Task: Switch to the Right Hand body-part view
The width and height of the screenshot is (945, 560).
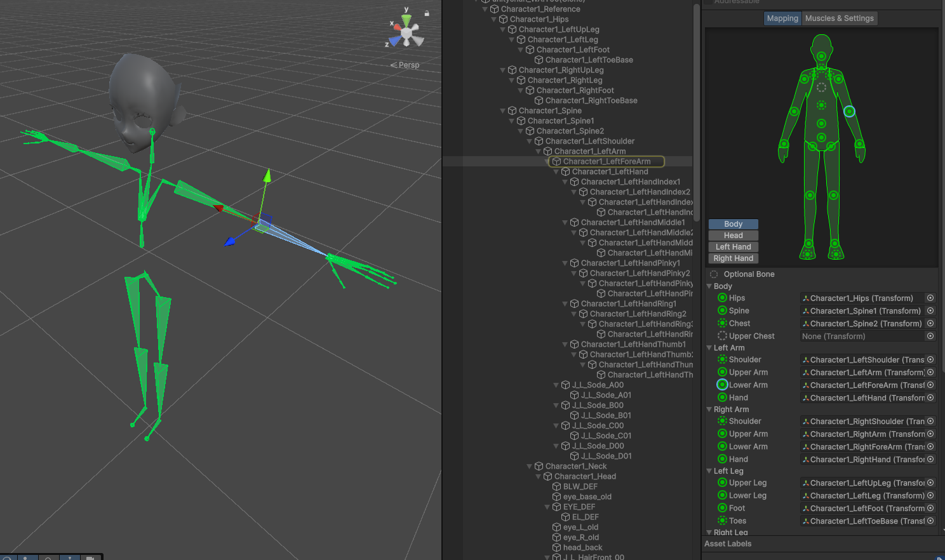Action: click(733, 258)
